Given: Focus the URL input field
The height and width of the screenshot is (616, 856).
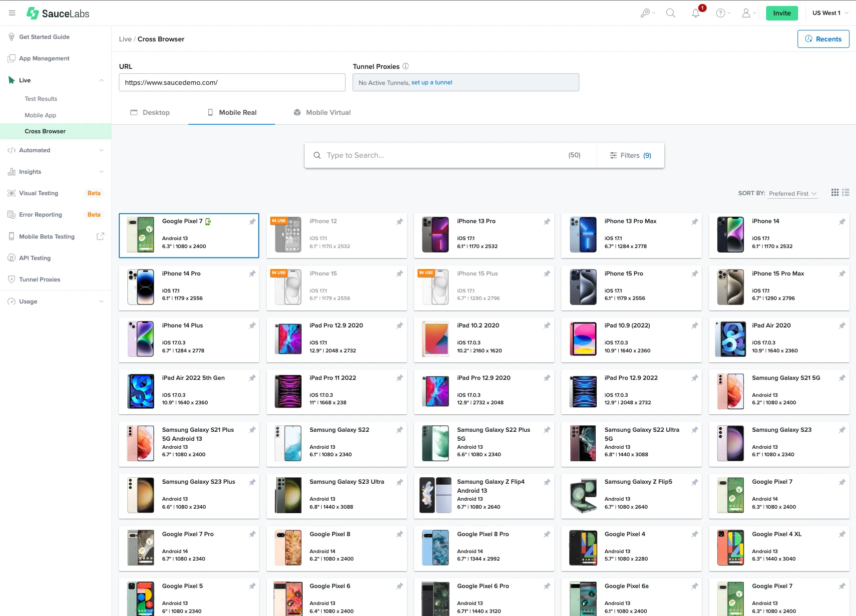Looking at the screenshot, I should (232, 82).
